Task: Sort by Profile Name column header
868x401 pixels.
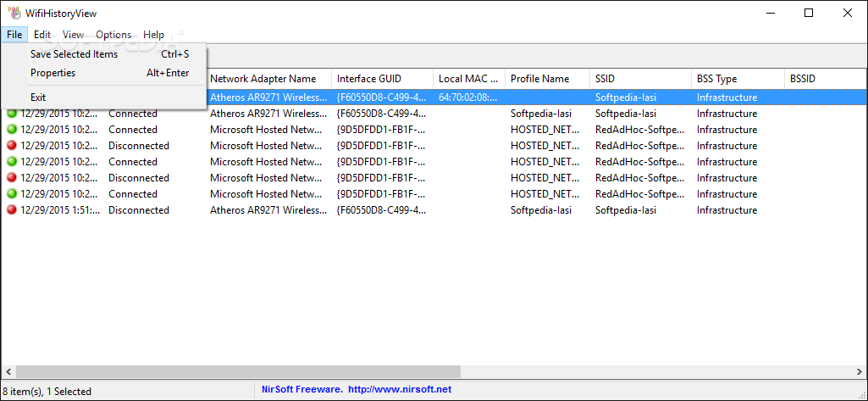Action: (548, 79)
